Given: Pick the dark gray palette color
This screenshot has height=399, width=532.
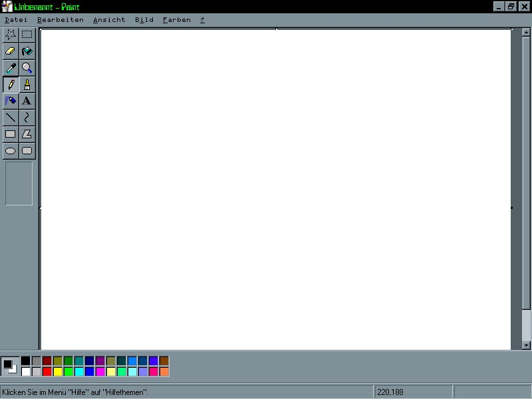Looking at the screenshot, I should point(37,360).
